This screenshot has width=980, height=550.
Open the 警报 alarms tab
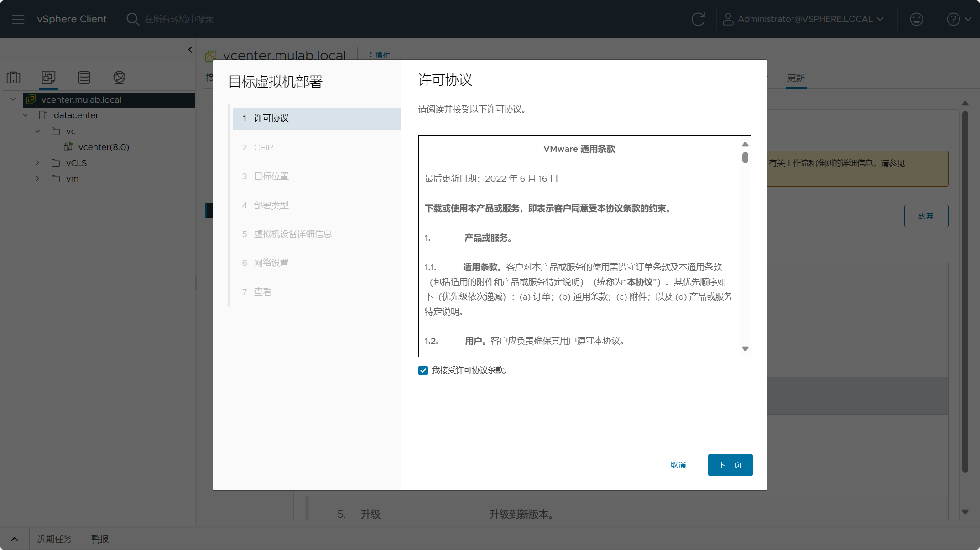tap(100, 539)
